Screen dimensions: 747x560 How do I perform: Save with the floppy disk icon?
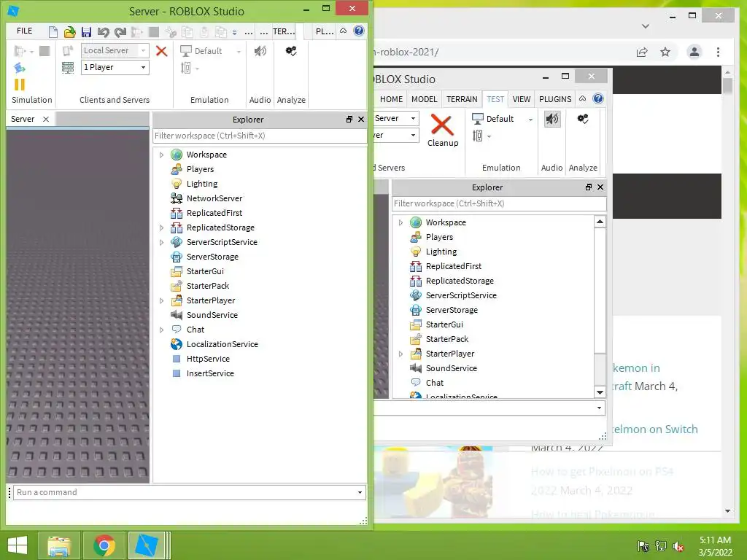click(x=86, y=32)
